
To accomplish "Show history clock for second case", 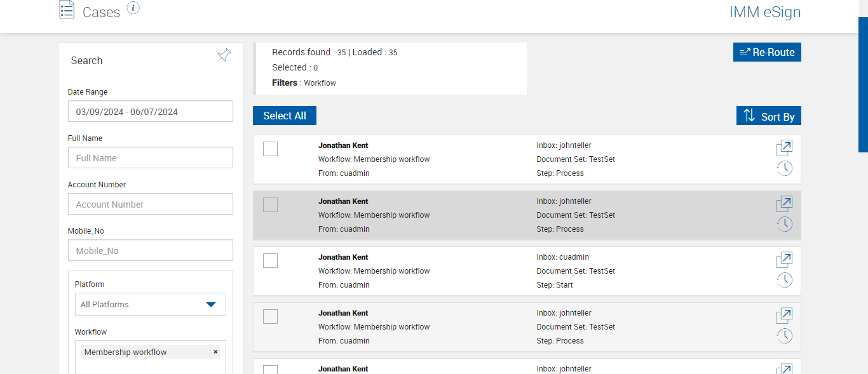I will pos(785,224).
